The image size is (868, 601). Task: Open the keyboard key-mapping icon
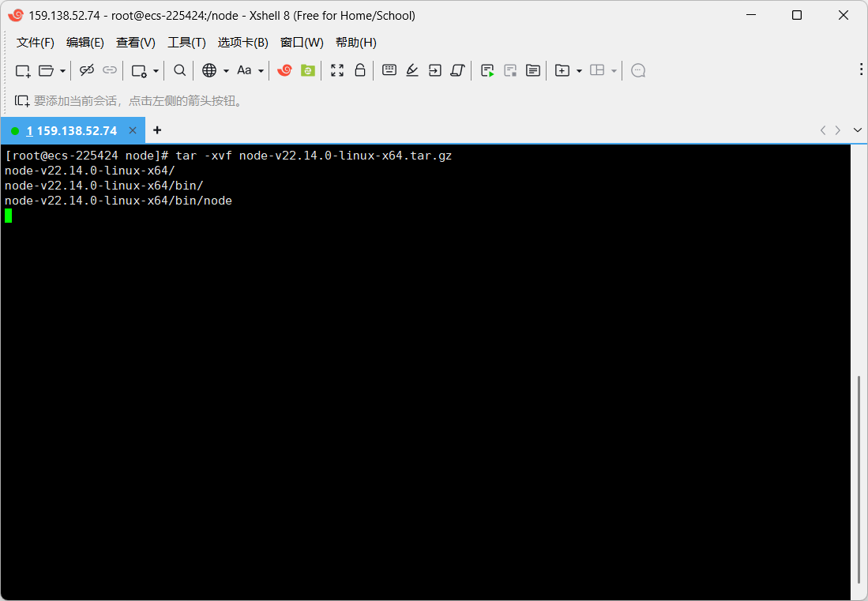point(389,69)
